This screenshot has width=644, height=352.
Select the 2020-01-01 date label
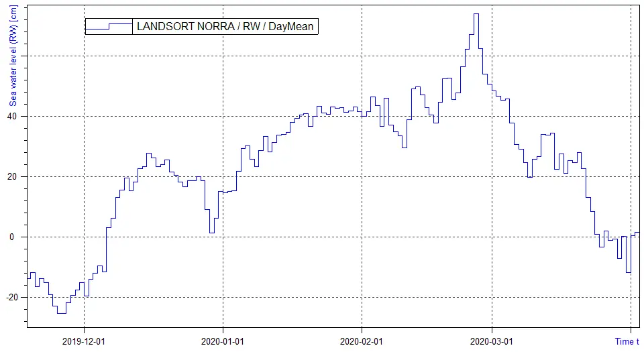tap(223, 341)
